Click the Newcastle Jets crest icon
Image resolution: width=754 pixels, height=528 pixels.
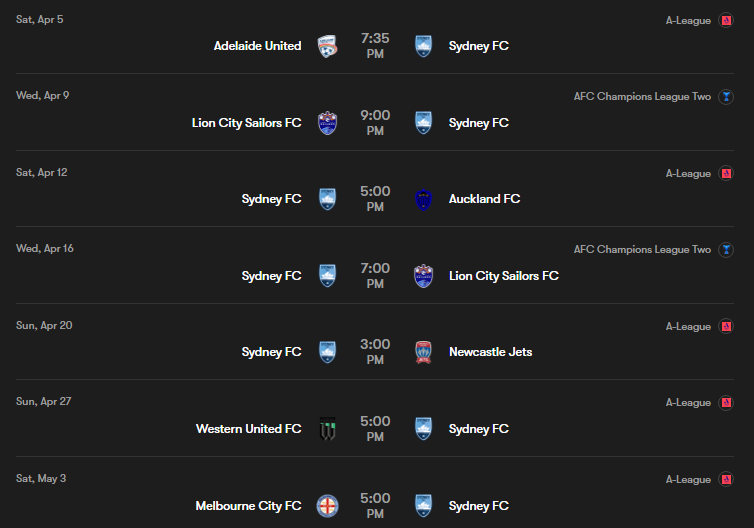[423, 352]
